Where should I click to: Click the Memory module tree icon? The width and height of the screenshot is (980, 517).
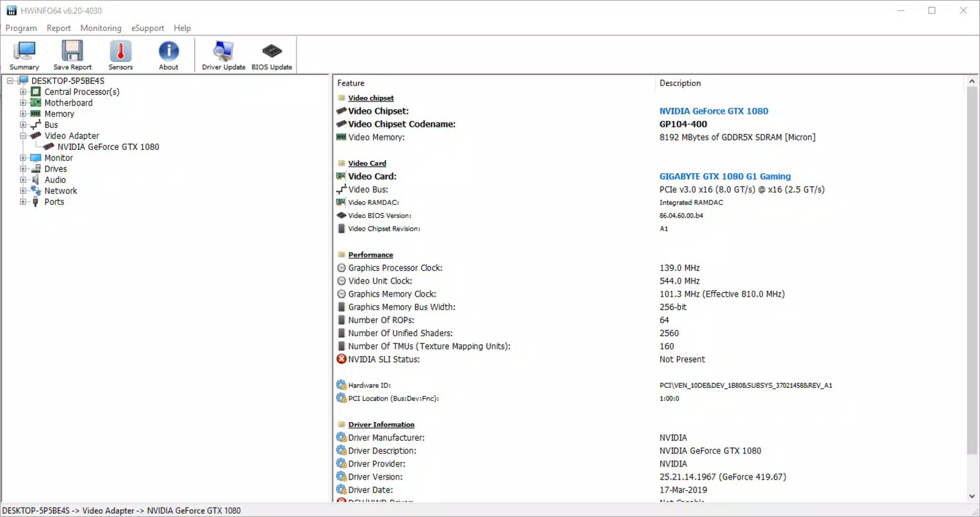click(36, 114)
